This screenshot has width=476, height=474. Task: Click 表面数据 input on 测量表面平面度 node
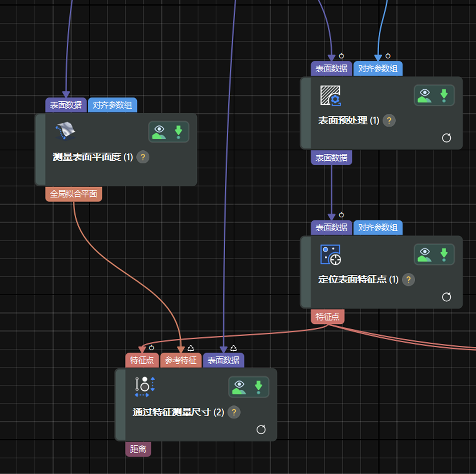pyautogui.click(x=66, y=105)
